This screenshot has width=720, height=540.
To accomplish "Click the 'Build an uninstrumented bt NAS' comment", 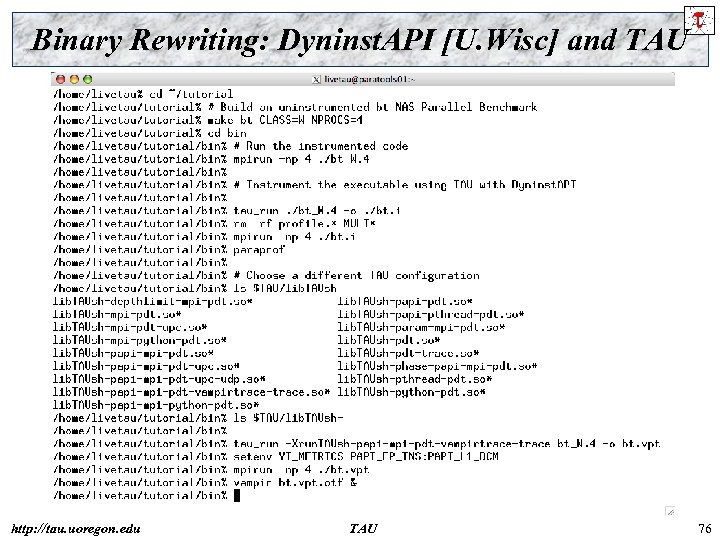I will pyautogui.click(x=372, y=107).
